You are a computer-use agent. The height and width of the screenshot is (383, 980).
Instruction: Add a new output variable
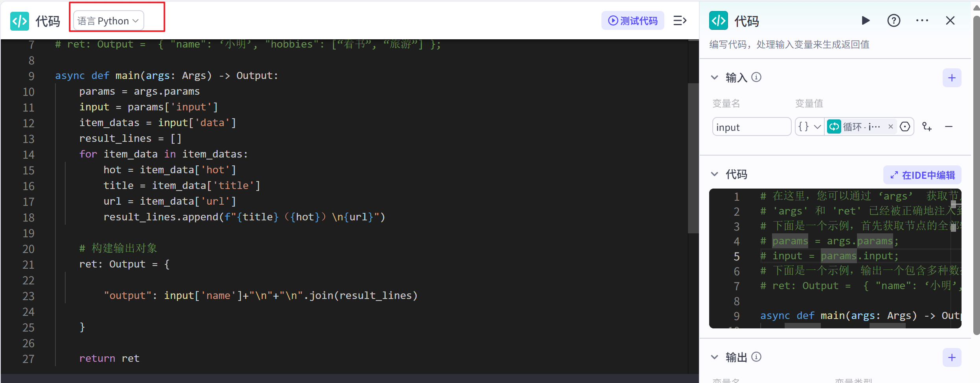coord(952,357)
